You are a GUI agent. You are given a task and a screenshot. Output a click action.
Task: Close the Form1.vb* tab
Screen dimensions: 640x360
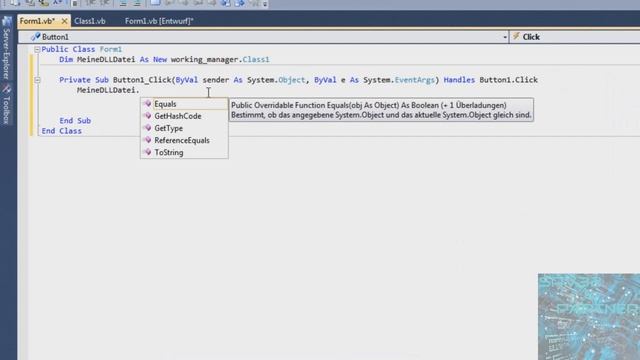(x=64, y=21)
